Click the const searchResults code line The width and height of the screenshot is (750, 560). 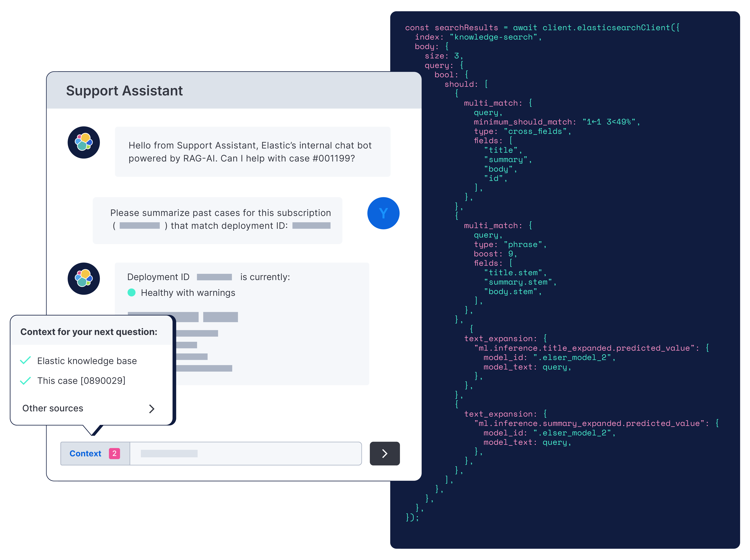(x=542, y=28)
